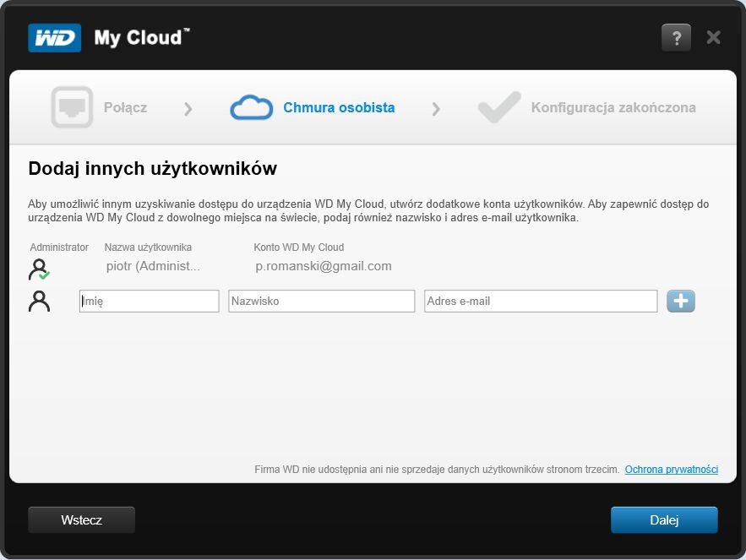Click the new user silhouette icon
The width and height of the screenshot is (746, 560).
click(39, 302)
